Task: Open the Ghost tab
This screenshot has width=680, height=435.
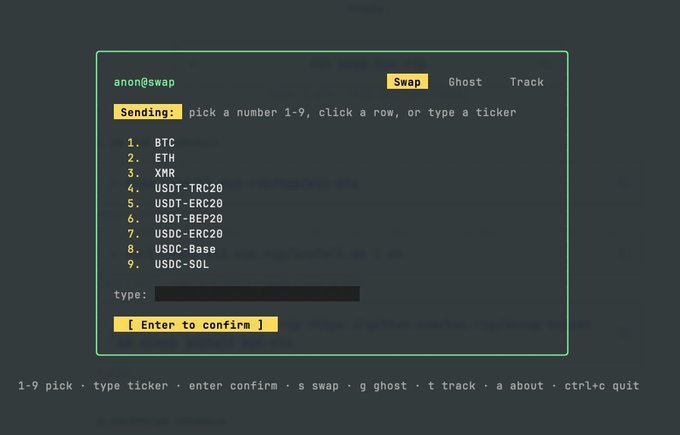Action: click(x=465, y=82)
